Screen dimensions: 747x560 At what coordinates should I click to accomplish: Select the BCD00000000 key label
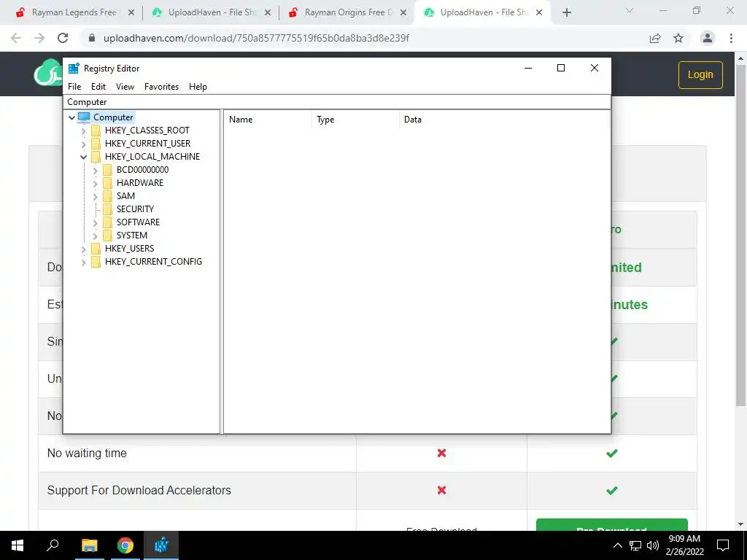tap(142, 169)
